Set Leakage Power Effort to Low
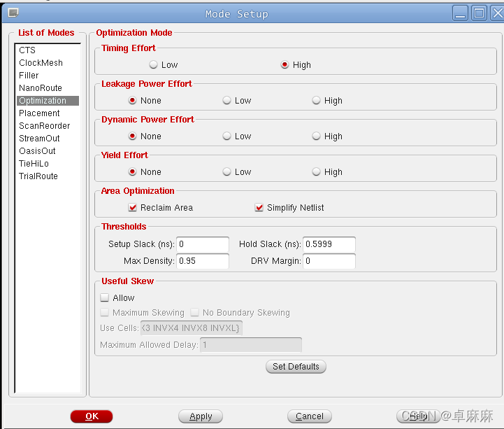 [x=226, y=100]
